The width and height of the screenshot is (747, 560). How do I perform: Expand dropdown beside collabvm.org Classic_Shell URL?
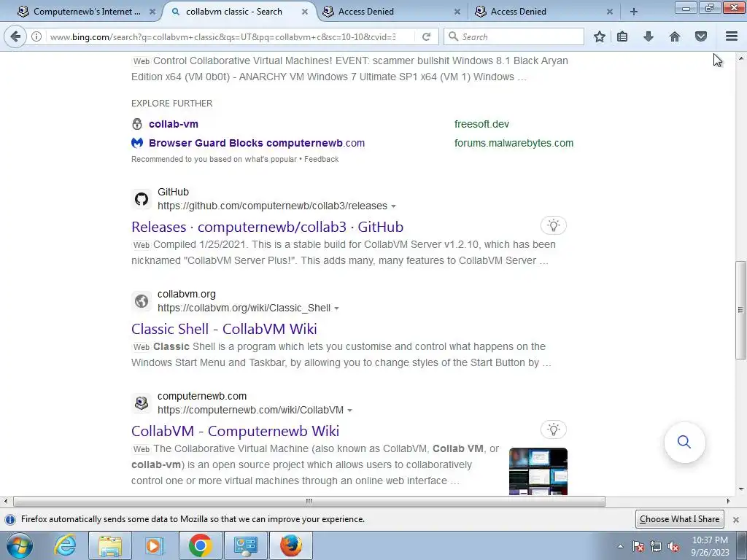click(336, 308)
